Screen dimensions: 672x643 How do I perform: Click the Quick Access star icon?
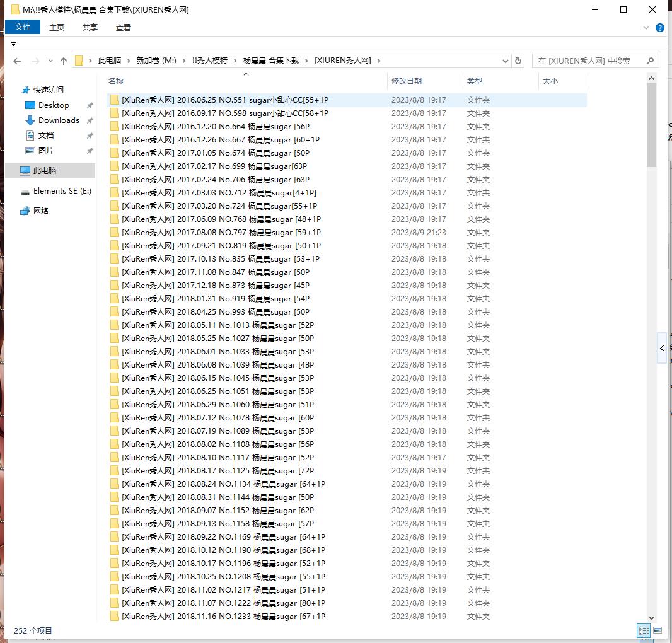click(26, 90)
